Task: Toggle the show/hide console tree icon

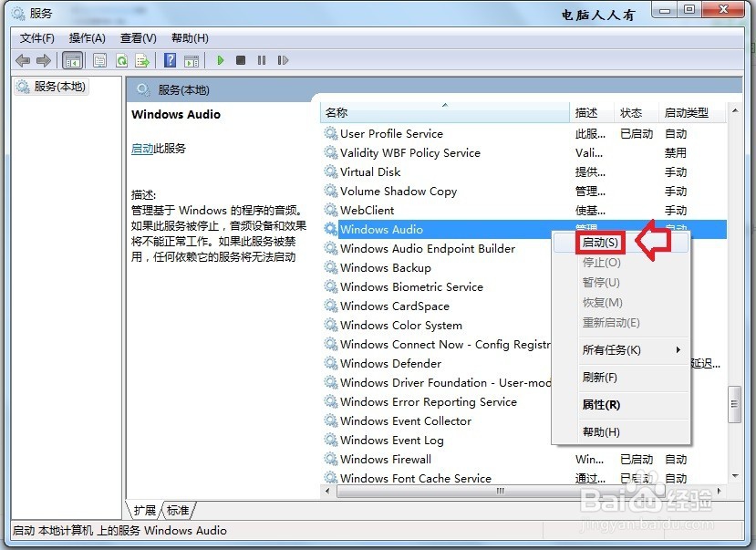Action: (73, 61)
